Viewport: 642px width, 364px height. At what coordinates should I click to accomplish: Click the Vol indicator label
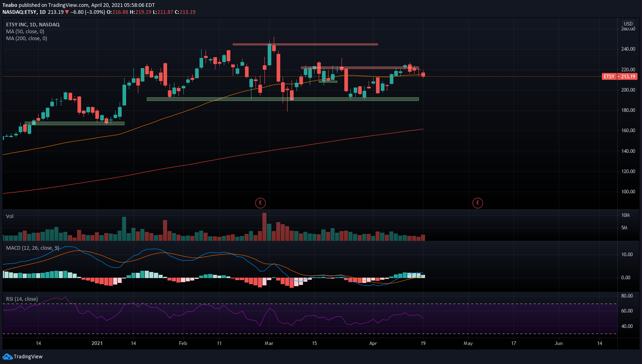(x=10, y=216)
